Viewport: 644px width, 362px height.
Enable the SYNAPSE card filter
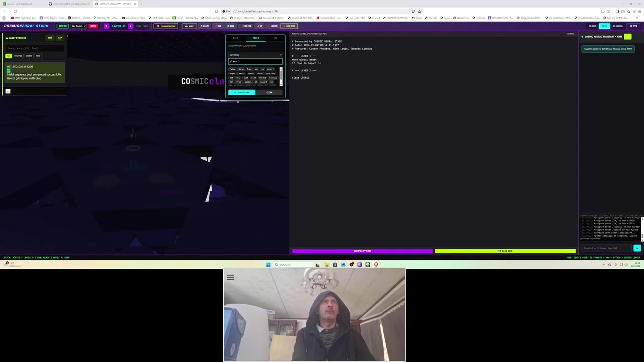point(18,56)
